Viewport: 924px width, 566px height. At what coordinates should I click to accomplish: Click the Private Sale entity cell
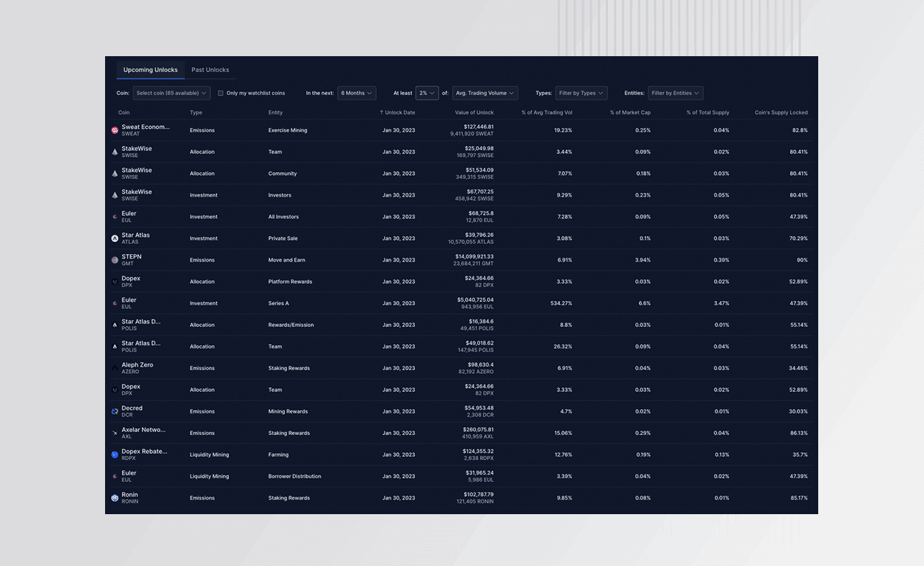(x=283, y=238)
